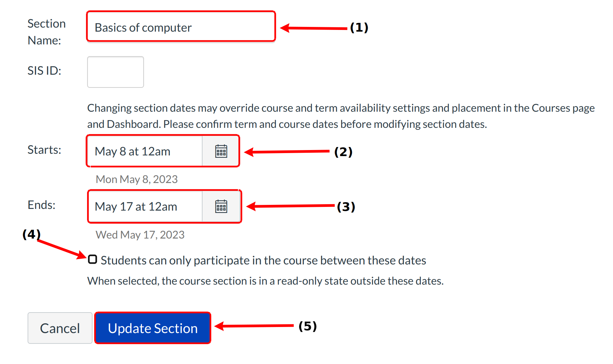Click the section dates override warning paragraph
The height and width of the screenshot is (364, 613).
tap(340, 116)
